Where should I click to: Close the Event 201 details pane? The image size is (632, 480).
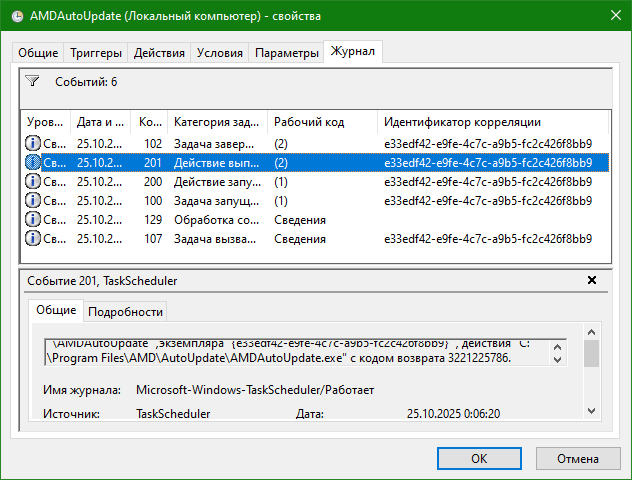click(592, 280)
